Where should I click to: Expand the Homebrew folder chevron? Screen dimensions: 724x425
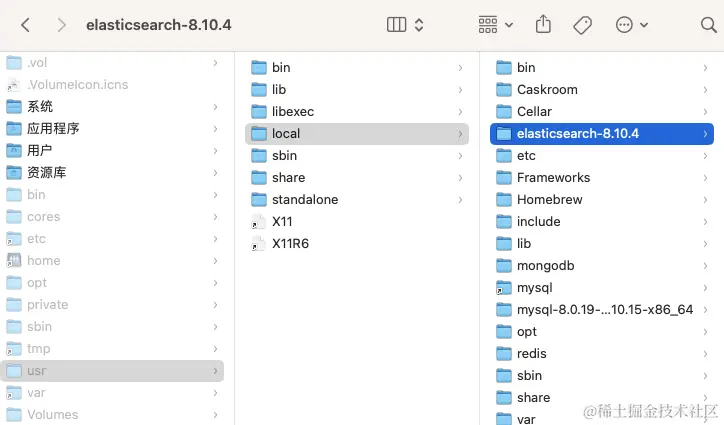[706, 200]
